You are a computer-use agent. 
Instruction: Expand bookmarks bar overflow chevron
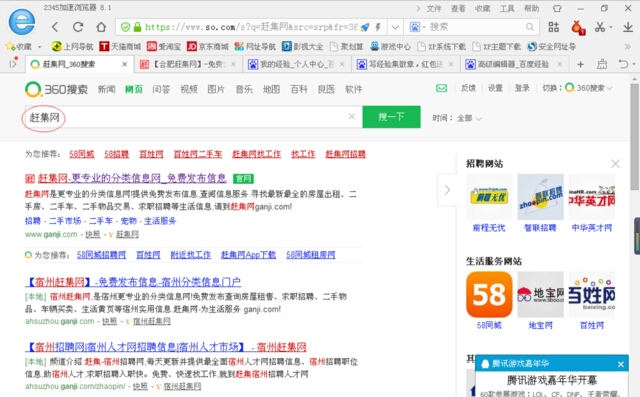(628, 47)
